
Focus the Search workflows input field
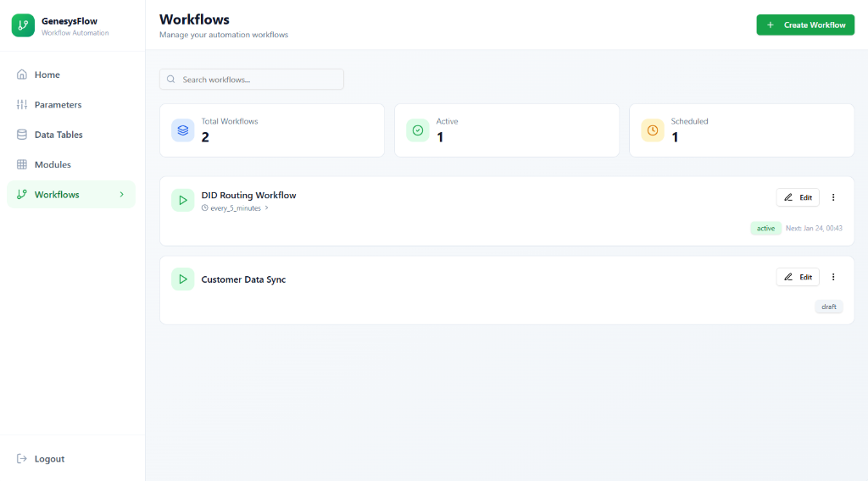coord(252,80)
